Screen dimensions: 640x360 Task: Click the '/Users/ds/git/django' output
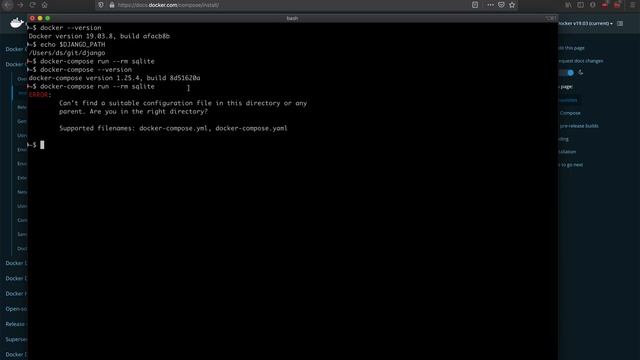67,53
